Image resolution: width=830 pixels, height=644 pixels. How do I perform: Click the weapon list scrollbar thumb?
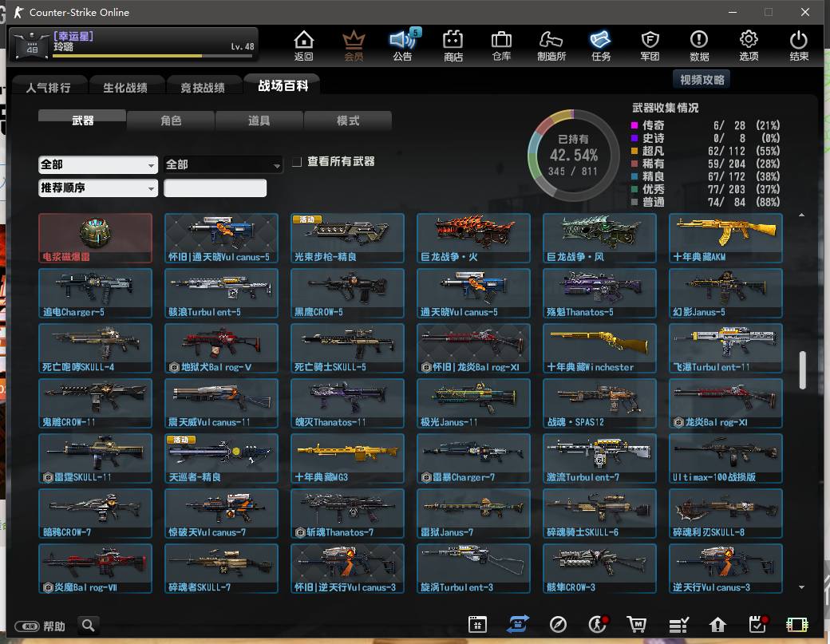pyautogui.click(x=803, y=370)
